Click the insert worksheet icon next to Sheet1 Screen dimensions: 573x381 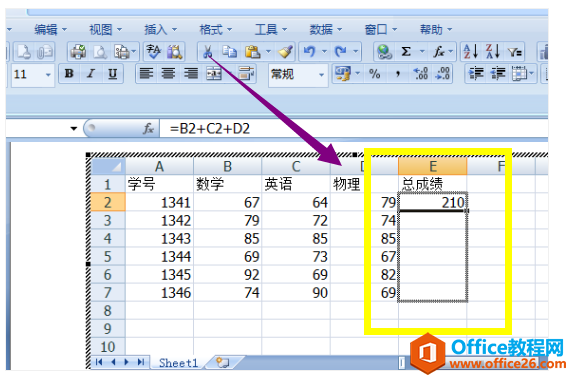point(223,362)
